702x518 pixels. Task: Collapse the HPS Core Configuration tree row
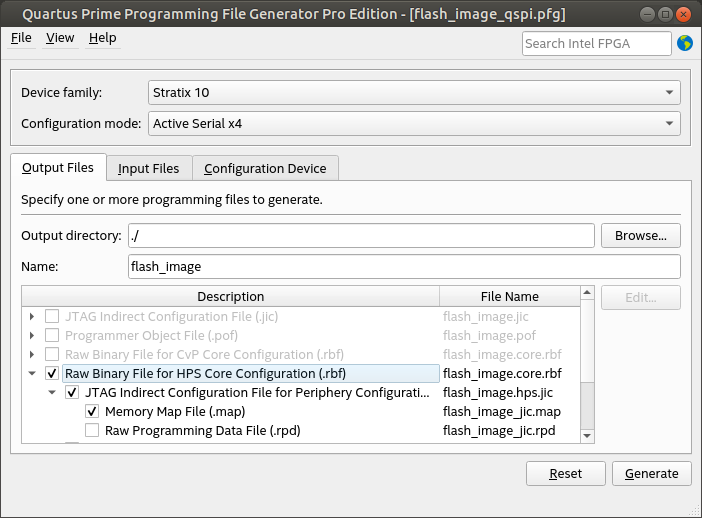pos(32,374)
